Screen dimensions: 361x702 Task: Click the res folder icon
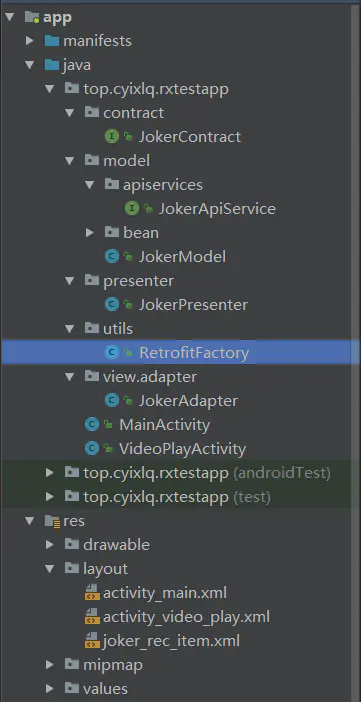pos(52,521)
